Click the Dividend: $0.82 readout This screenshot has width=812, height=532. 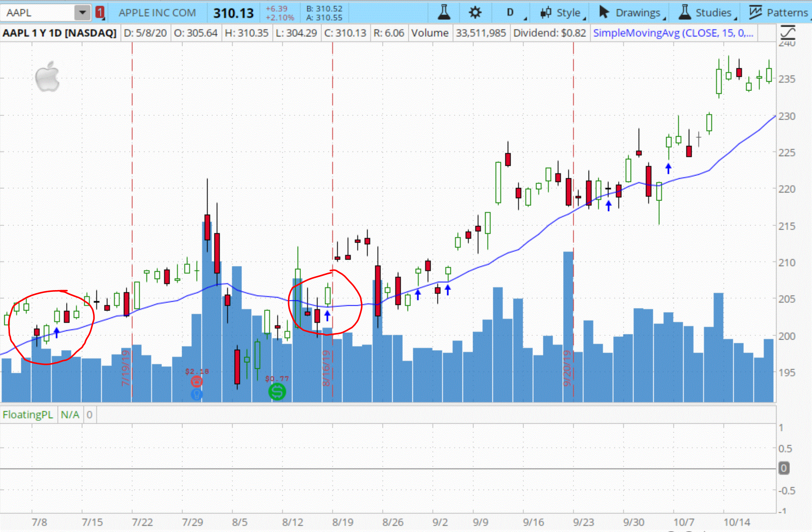click(x=549, y=33)
